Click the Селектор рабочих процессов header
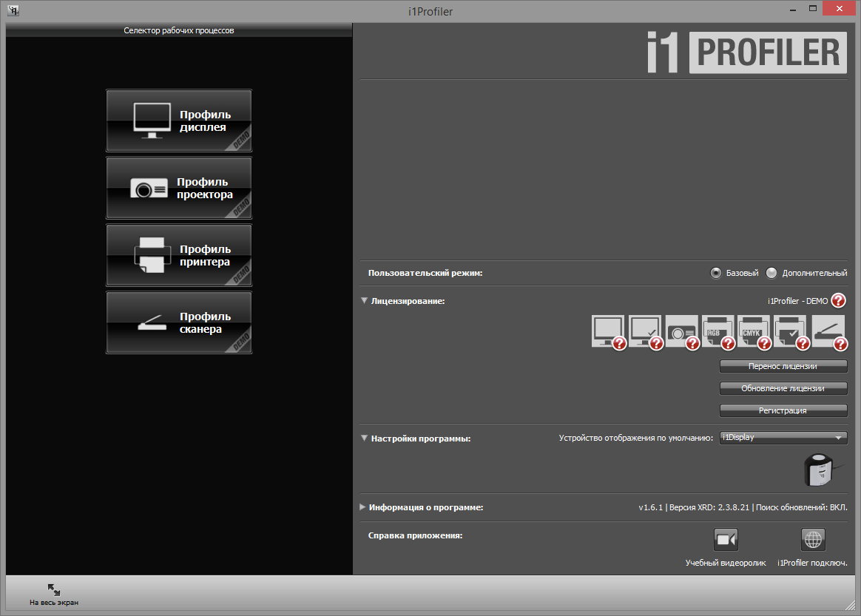The height and width of the screenshot is (616, 861). [x=179, y=30]
